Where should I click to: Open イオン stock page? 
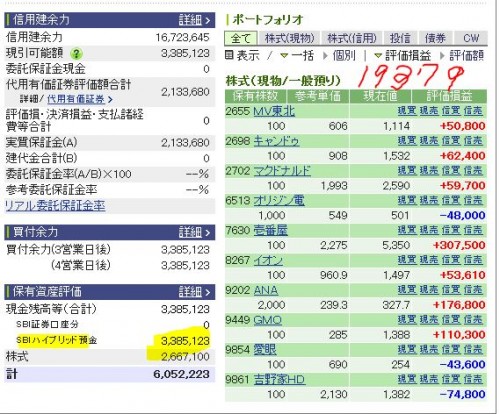tap(268, 260)
